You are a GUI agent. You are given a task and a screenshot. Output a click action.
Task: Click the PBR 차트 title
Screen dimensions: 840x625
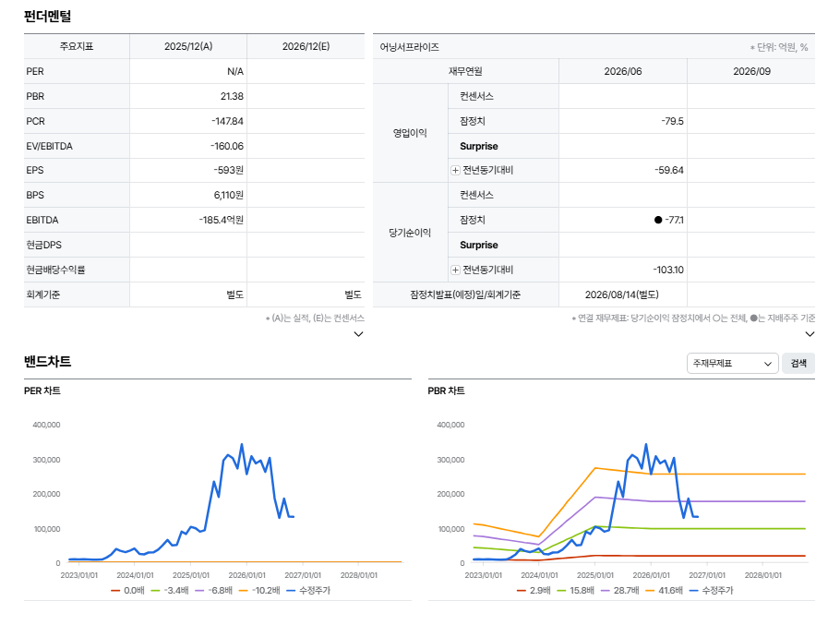pos(446,391)
